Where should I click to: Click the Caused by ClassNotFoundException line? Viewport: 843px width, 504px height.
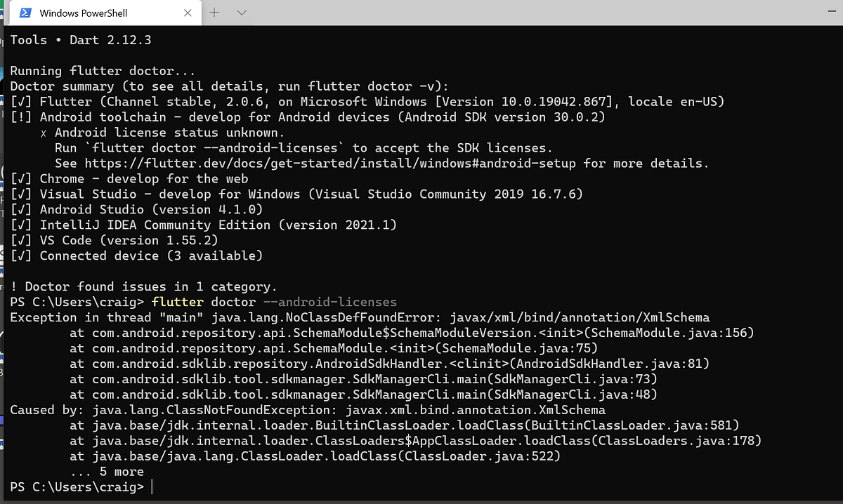pos(309,409)
